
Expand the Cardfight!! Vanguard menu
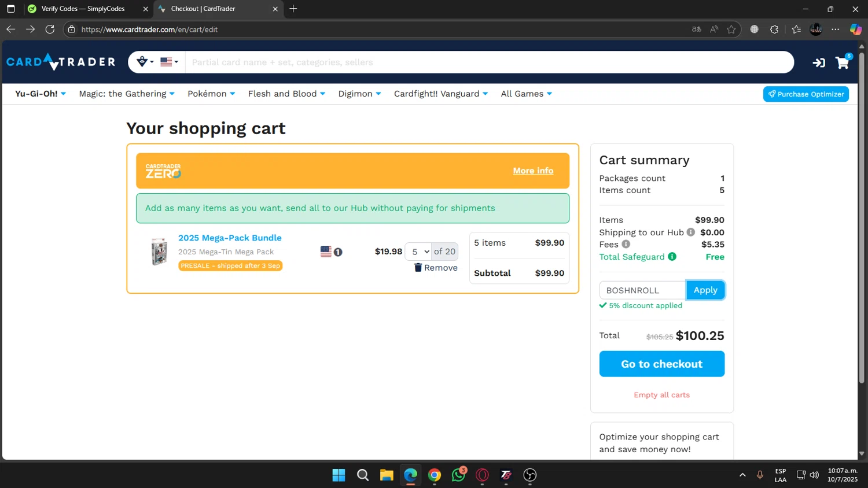tap(441, 94)
